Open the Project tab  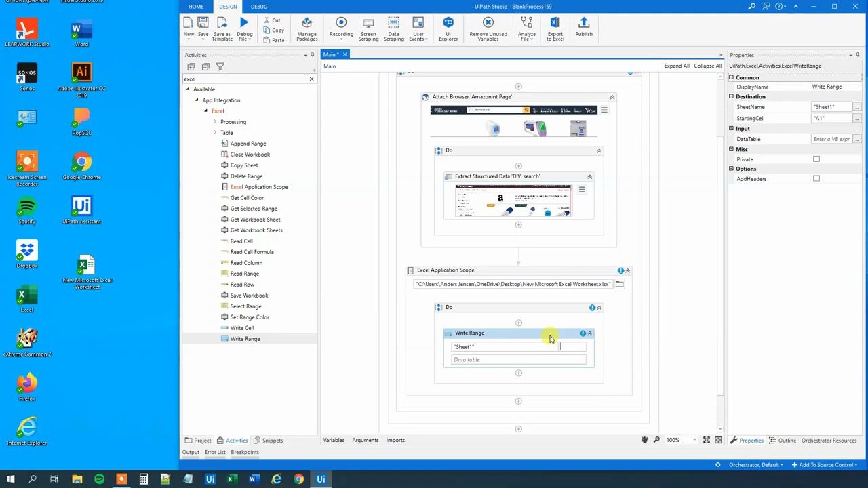(198, 441)
